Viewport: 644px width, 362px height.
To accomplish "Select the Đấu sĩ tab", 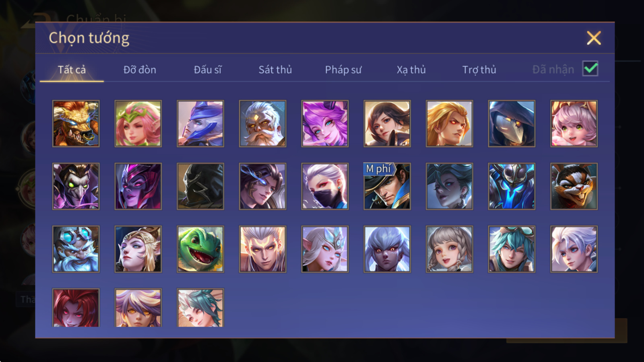I will click(x=208, y=70).
